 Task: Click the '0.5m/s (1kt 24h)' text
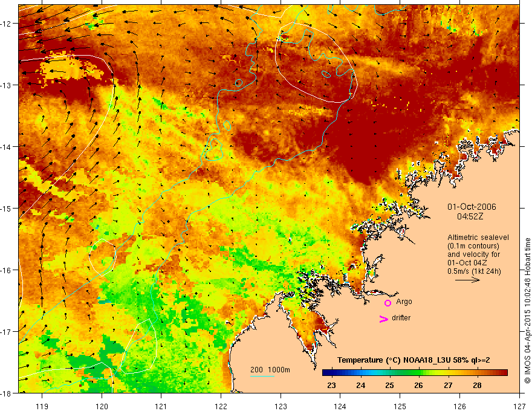tap(475, 271)
